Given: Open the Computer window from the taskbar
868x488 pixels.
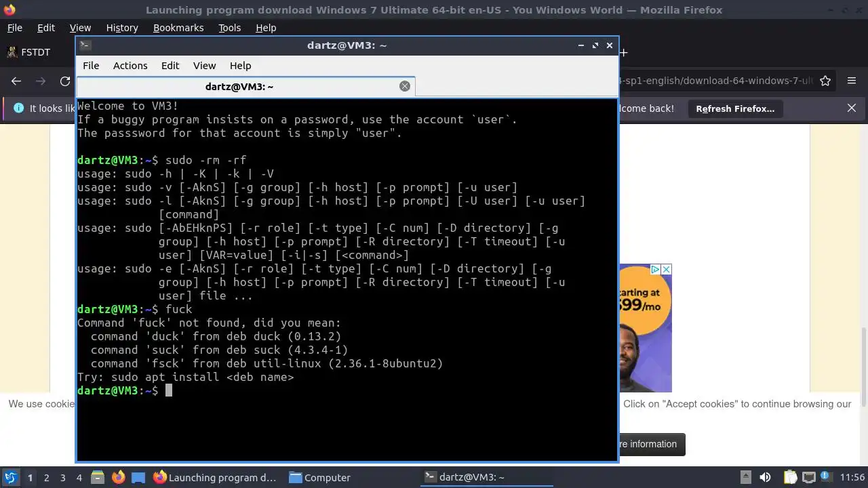Looking at the screenshot, I should [x=320, y=477].
